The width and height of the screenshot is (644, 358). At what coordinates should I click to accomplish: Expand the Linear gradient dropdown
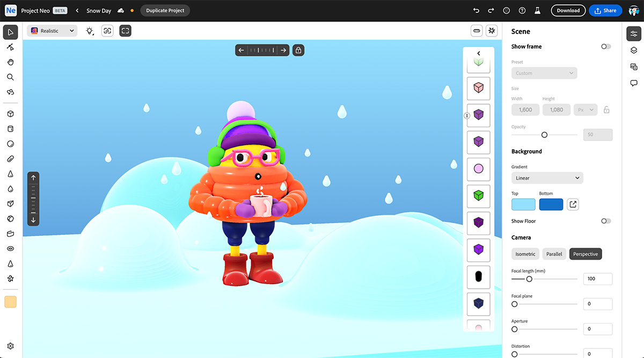pos(547,178)
